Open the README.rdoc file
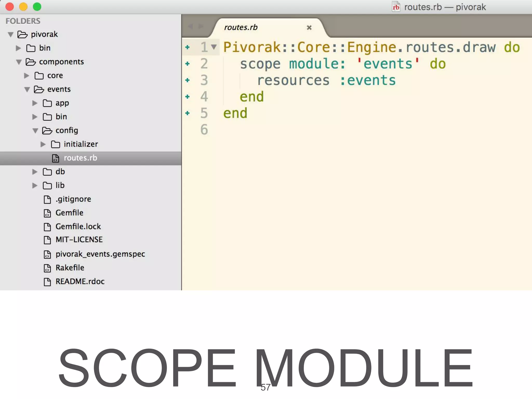The image size is (532, 399). pos(80,282)
